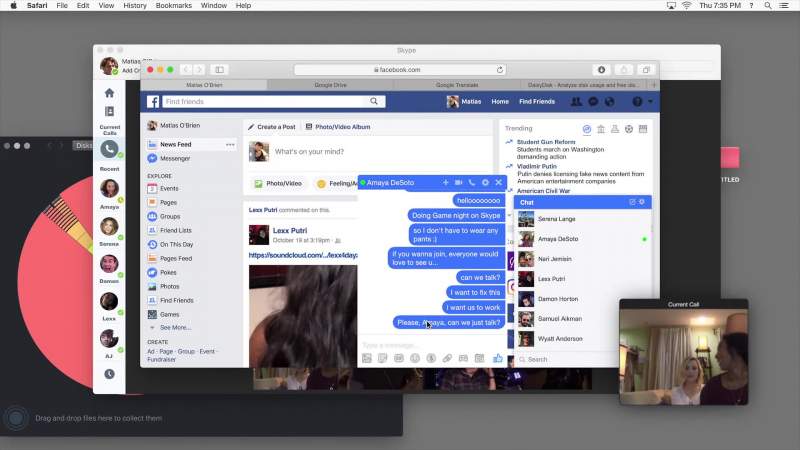Open Matias profile link in header
Image resolution: width=800 pixels, height=450 pixels.
pos(464,102)
